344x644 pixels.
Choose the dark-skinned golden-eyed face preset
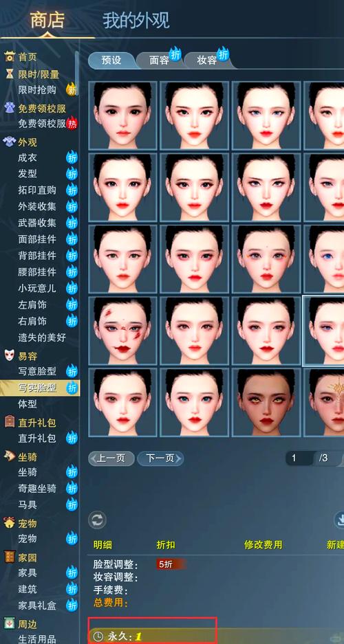tap(266, 402)
